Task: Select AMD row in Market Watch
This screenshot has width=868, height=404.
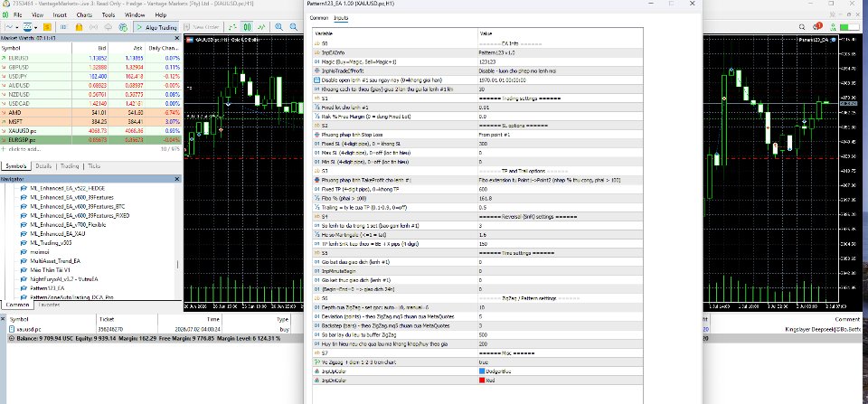Action: (x=91, y=112)
